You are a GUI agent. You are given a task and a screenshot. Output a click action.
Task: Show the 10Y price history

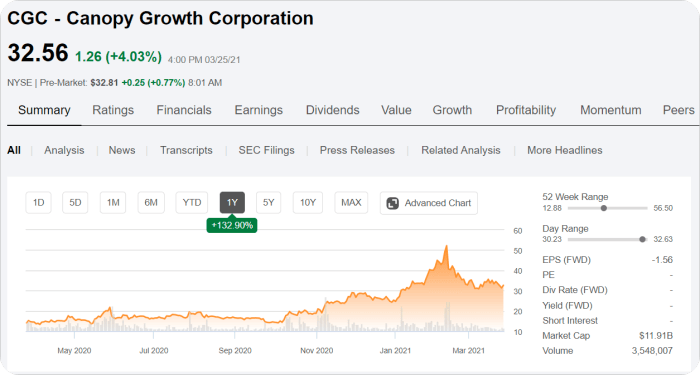pyautogui.click(x=308, y=203)
